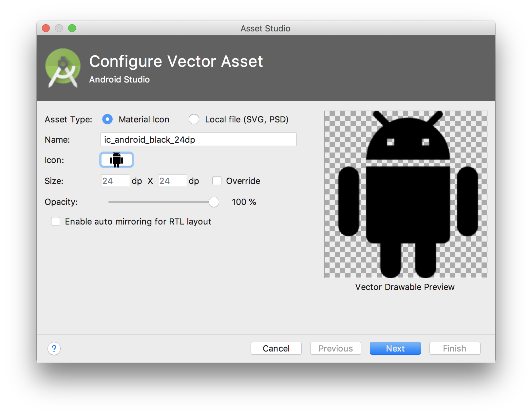This screenshot has height=415, width=532.
Task: Click the gray minimize window button
Action: coord(59,28)
